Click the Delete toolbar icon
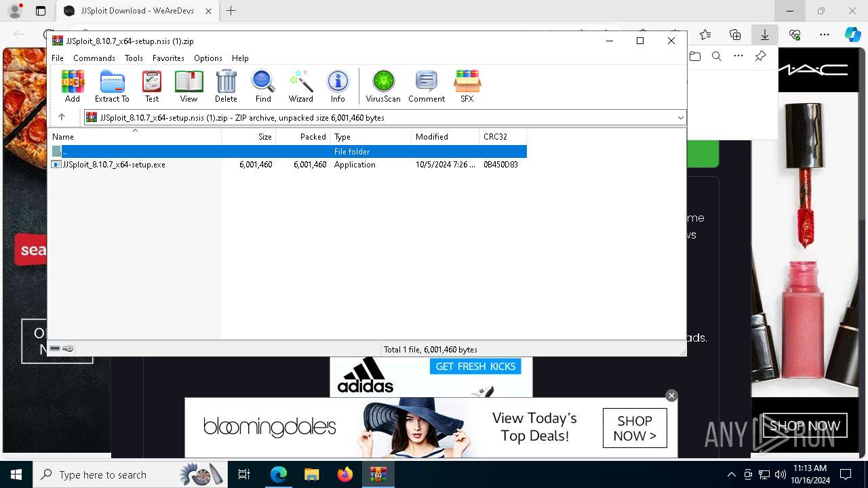 point(226,86)
